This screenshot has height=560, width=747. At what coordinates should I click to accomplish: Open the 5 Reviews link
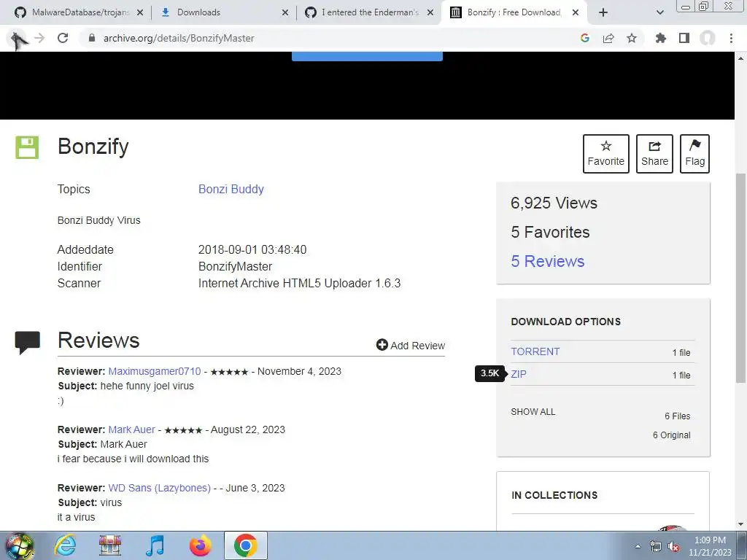click(547, 261)
